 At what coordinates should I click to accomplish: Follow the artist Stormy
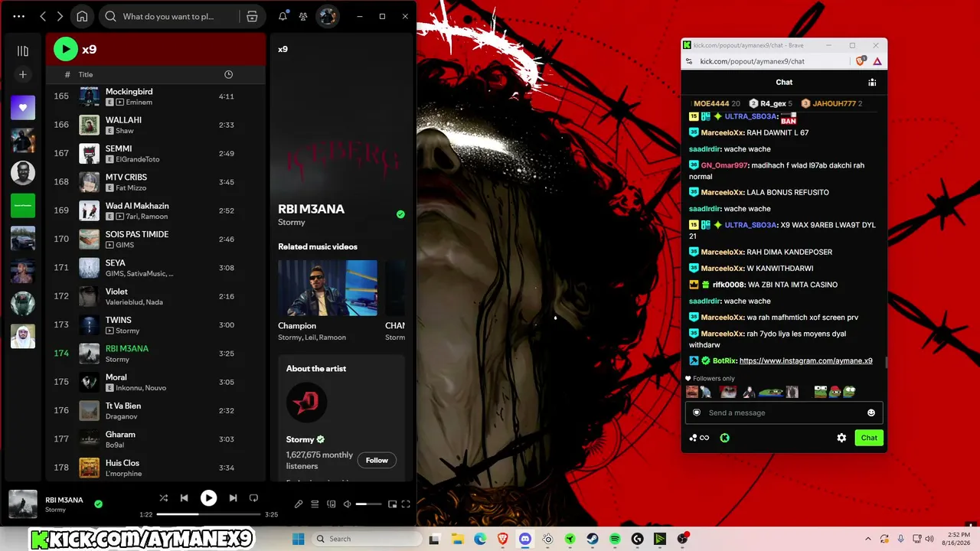(x=377, y=460)
